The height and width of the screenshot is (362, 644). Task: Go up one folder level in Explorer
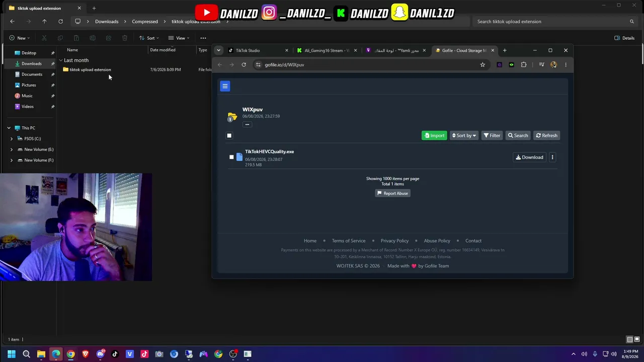point(44,22)
